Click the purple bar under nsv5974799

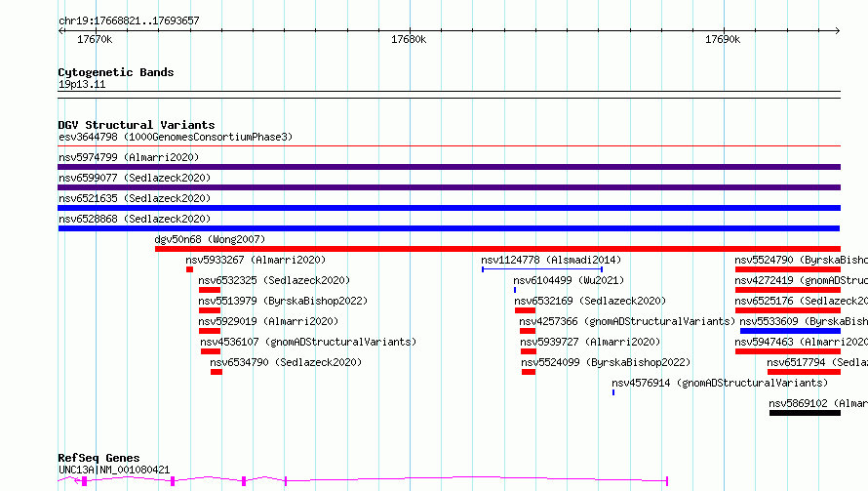pyautogui.click(x=449, y=167)
